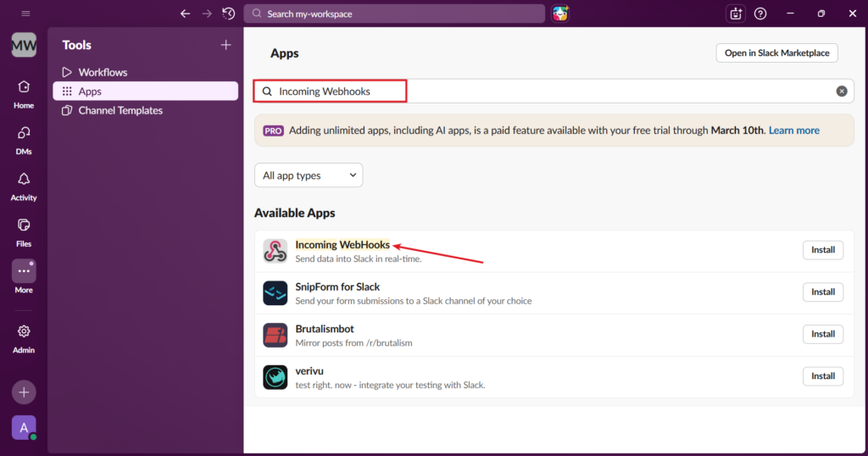868x456 pixels.
Task: Open the More ellipsis in the sidebar
Action: tap(24, 276)
